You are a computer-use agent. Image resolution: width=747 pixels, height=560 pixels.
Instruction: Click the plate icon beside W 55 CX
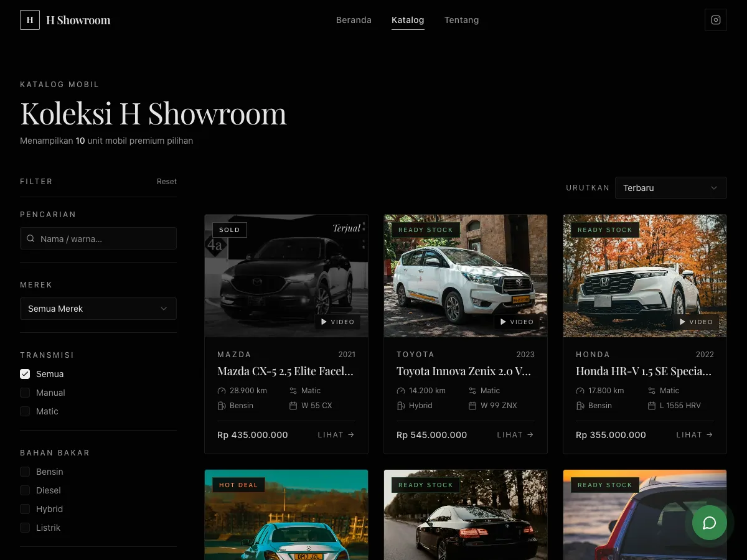pyautogui.click(x=293, y=406)
